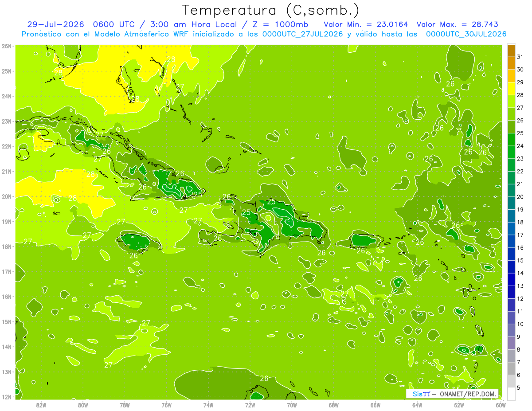532x411 pixels.
Task: Pick the brown-orange swatch atop the colorbar
Action: (x=511, y=51)
